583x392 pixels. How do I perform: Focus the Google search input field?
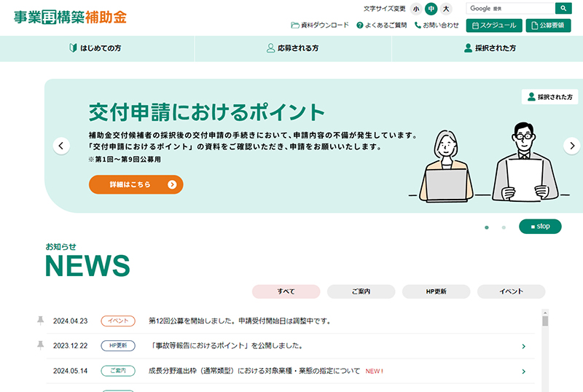[511, 8]
